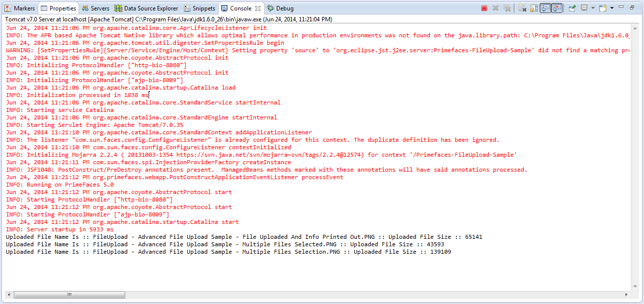644x304 pixels.
Task: Toggle Show Console on Standard Out change
Action: tap(545, 8)
